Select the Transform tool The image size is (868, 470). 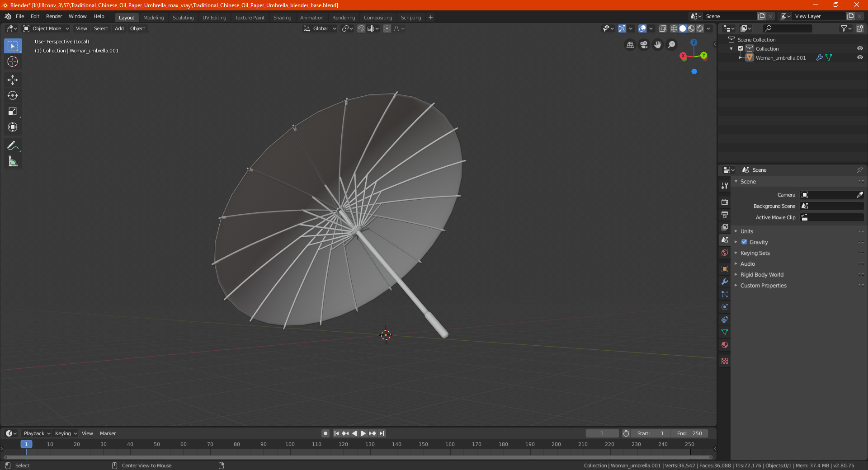click(13, 127)
